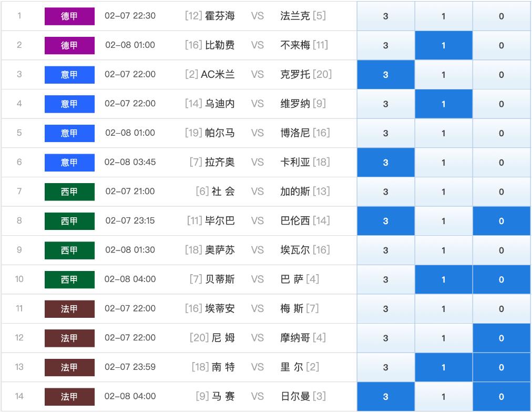Image resolution: width=532 pixels, height=412 pixels.
Task: Deselect away win 0 for 马赛 vs 日尔曼
Action: pos(502,396)
